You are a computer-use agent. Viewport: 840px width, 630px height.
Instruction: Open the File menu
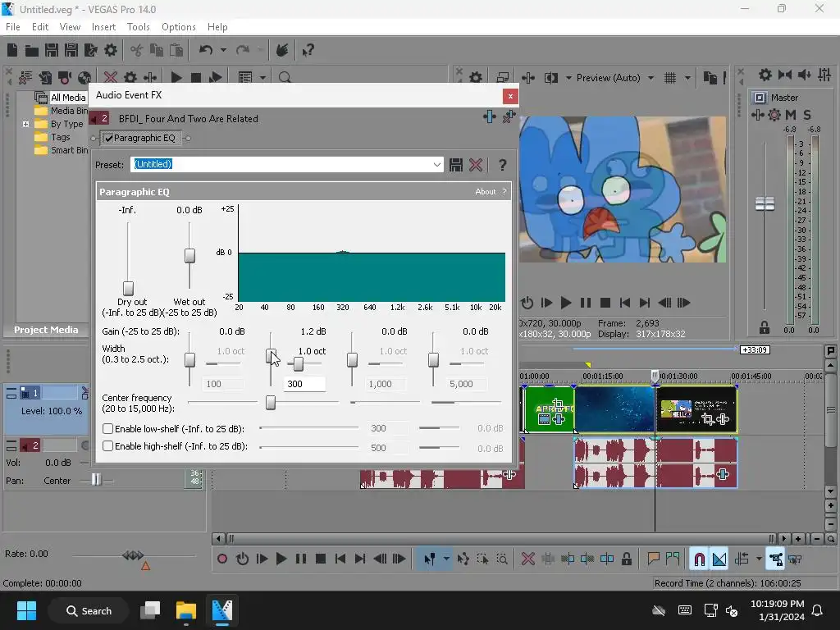click(x=13, y=27)
